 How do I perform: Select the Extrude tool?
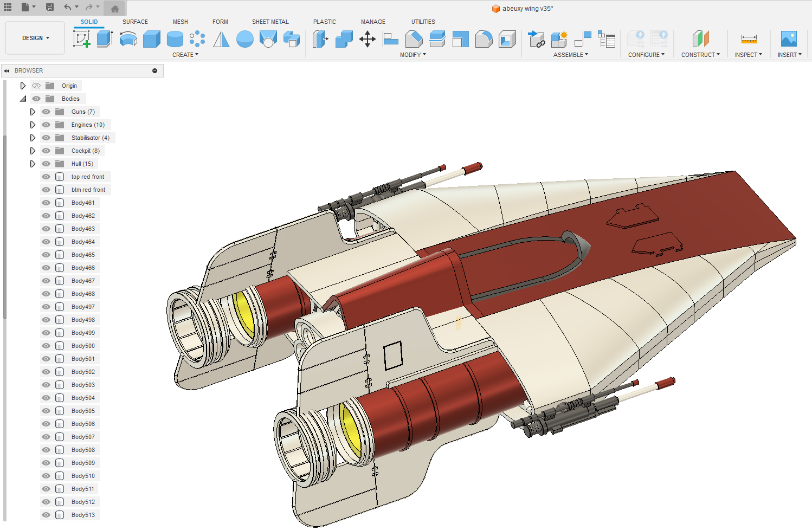point(105,39)
